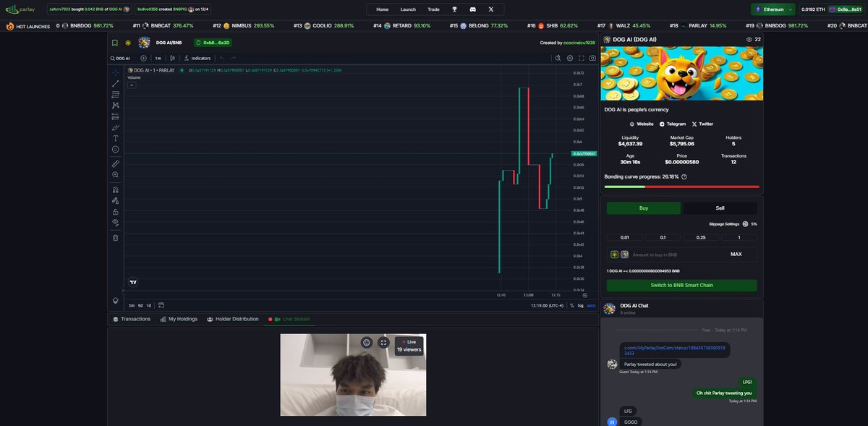The height and width of the screenshot is (426, 868).
Task: Open the DOG AI Website link
Action: coord(642,124)
